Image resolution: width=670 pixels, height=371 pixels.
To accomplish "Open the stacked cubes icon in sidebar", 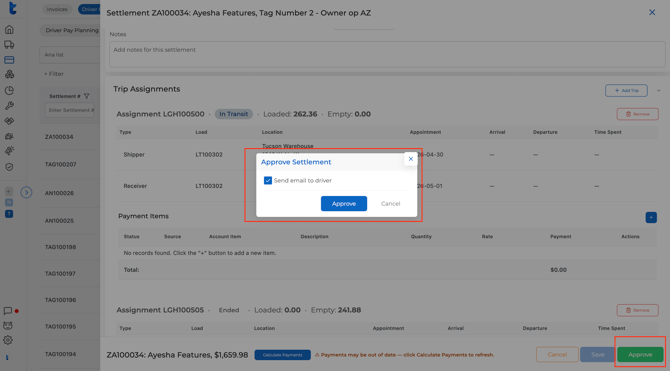I will tap(9, 75).
